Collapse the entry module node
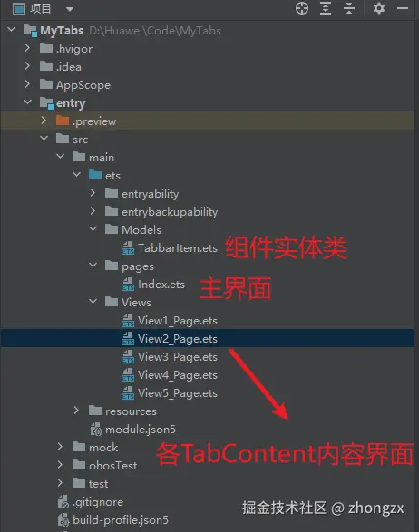 (27, 102)
